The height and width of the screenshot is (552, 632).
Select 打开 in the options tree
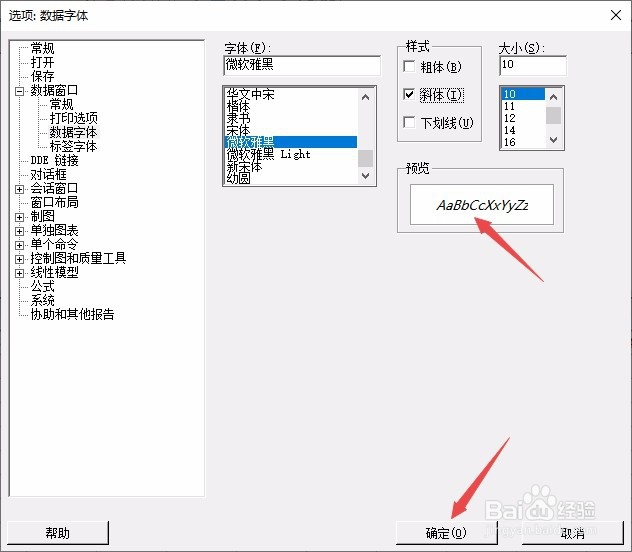pos(42,62)
